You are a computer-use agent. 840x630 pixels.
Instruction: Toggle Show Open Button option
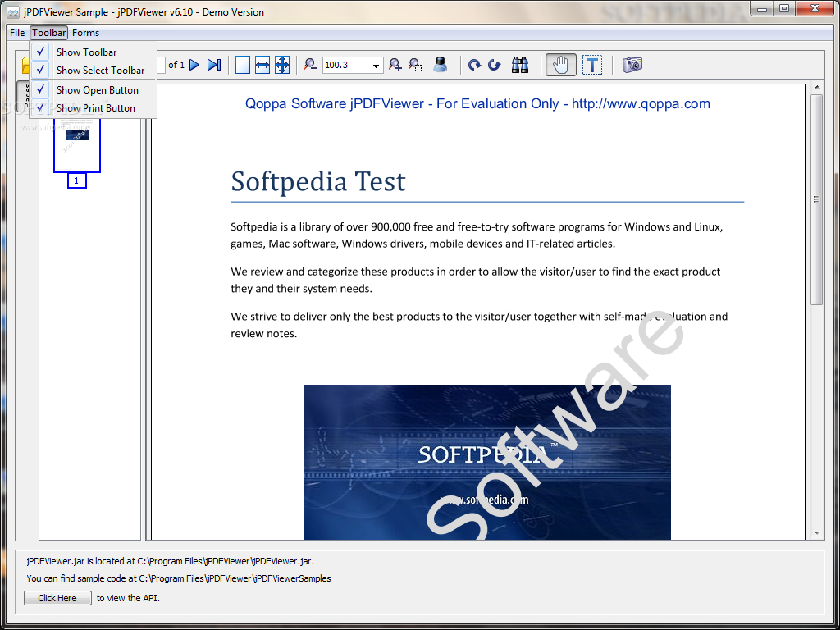[x=94, y=90]
